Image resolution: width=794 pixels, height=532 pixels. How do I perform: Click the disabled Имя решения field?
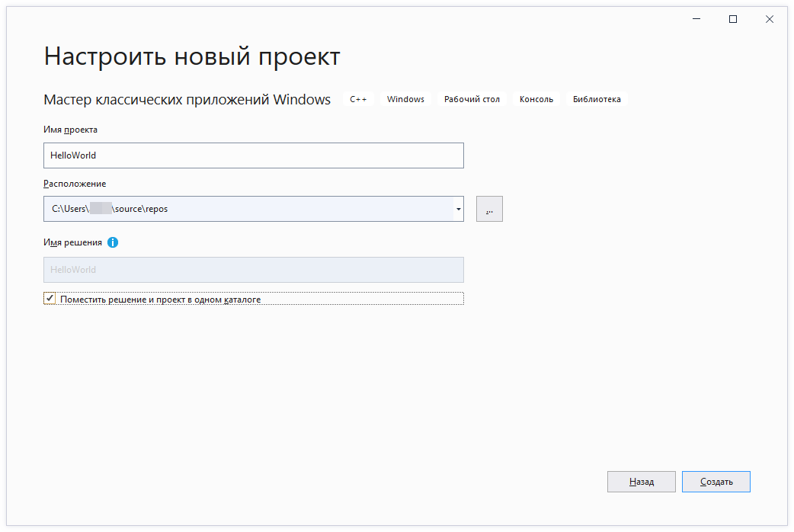(x=253, y=270)
